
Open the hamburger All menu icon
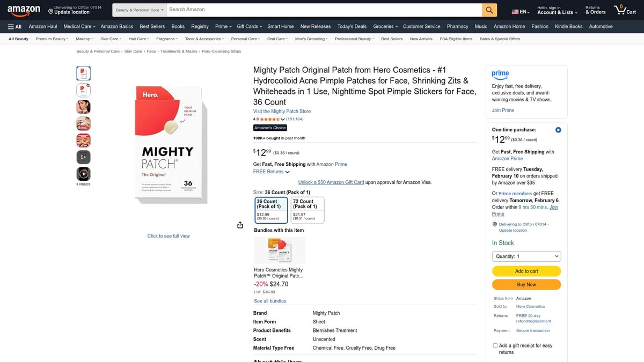pos(11,26)
